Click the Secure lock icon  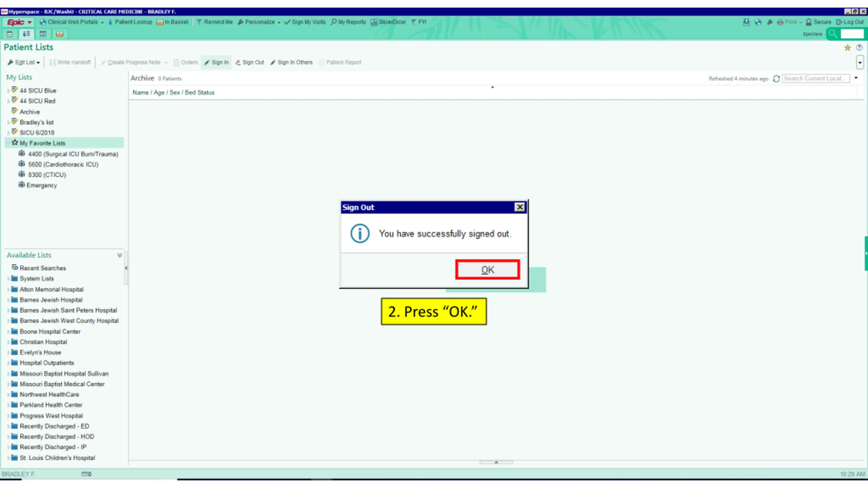809,22
